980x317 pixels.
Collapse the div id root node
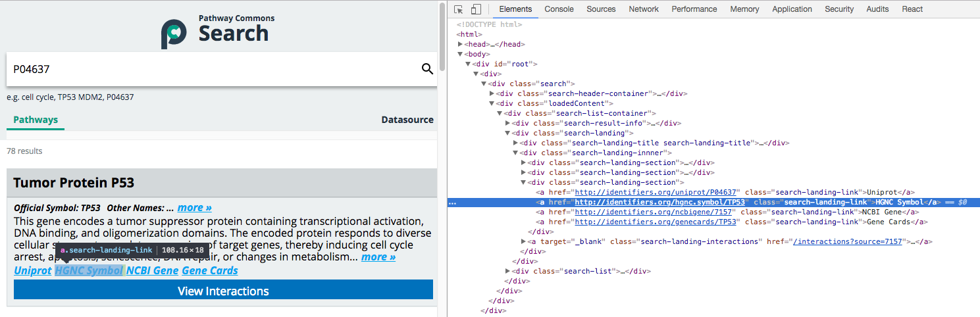468,64
